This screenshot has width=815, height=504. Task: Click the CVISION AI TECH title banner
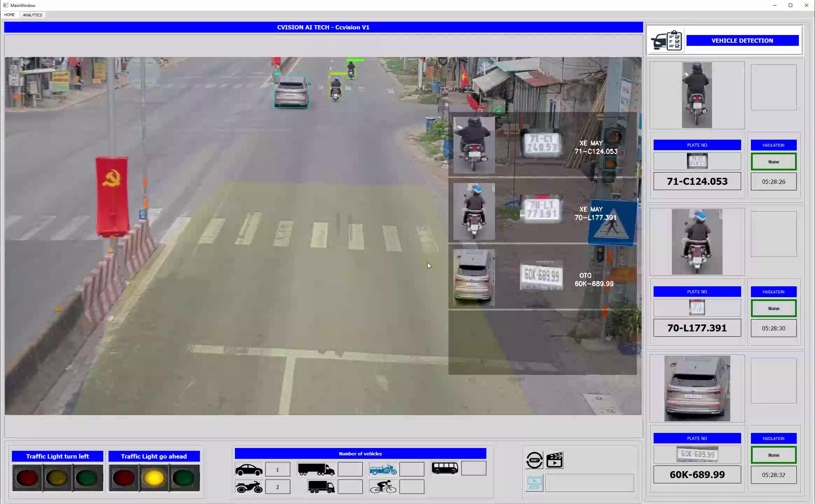(x=323, y=27)
